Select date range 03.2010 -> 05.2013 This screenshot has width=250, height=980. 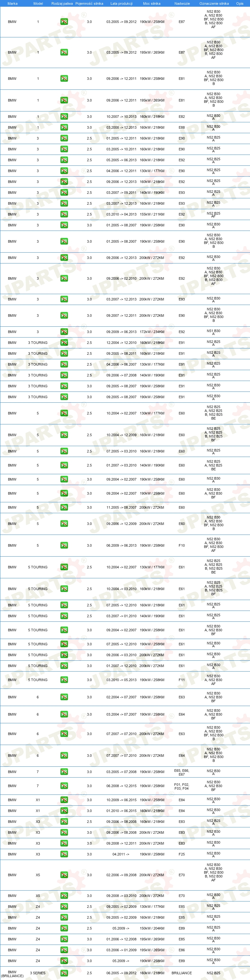pyautogui.click(x=121, y=680)
